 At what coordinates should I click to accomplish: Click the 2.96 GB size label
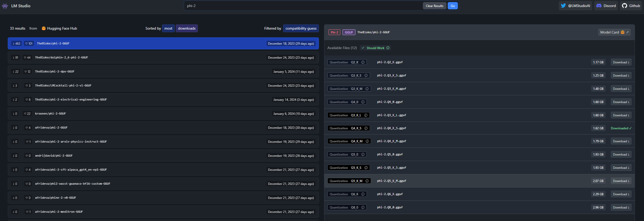598,207
